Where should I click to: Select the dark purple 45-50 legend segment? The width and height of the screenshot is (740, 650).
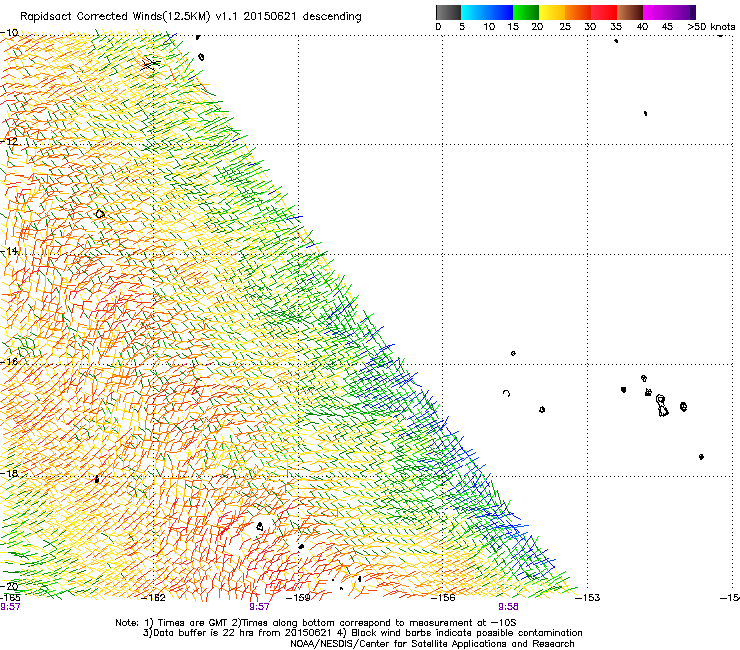coord(682,12)
